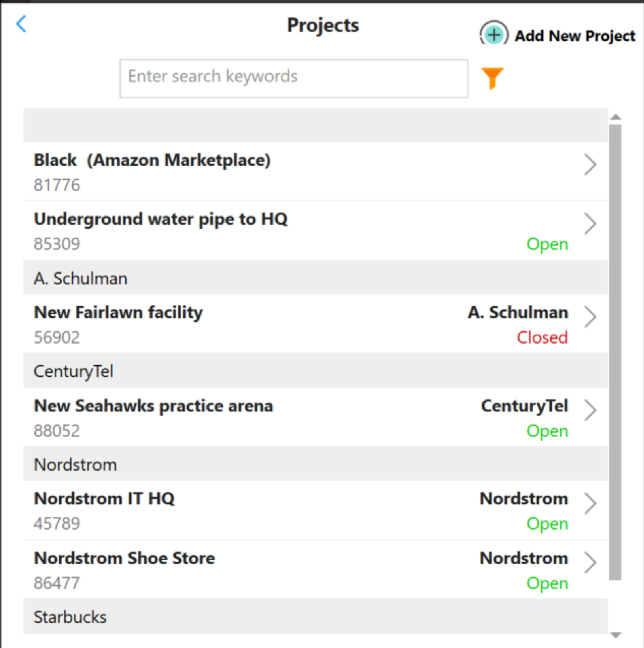Click the Add New Project label
Image resolution: width=644 pixels, height=648 pixels.
click(x=575, y=36)
